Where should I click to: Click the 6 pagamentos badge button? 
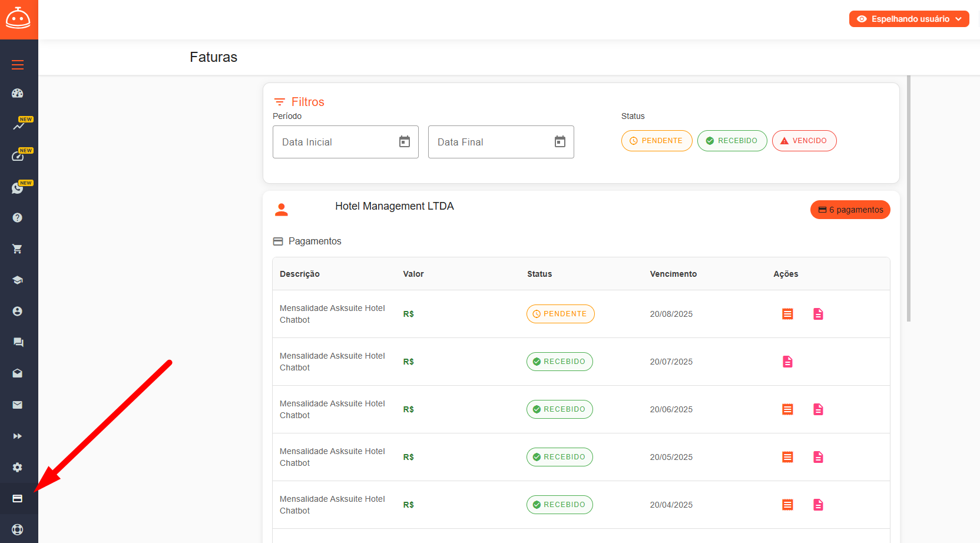[850, 210]
